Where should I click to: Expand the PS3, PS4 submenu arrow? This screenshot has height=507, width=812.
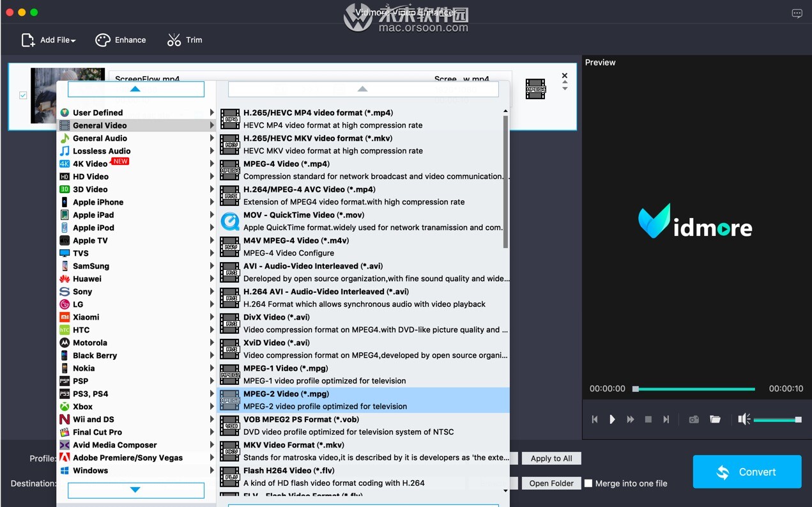click(x=212, y=394)
